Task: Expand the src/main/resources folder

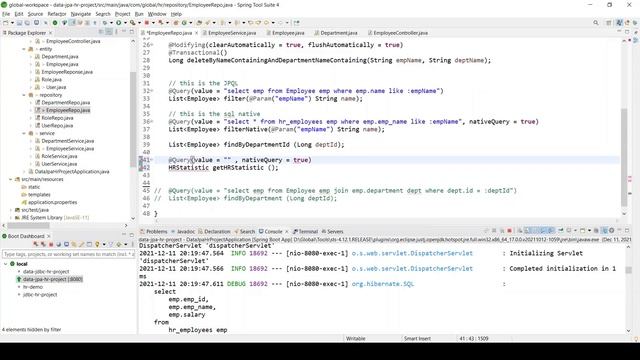Action: pos(11,179)
